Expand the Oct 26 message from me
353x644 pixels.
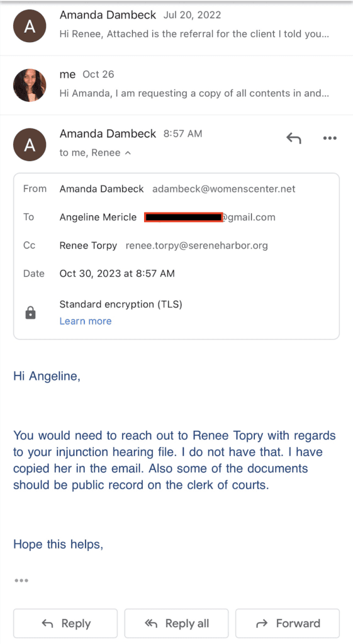point(176,85)
